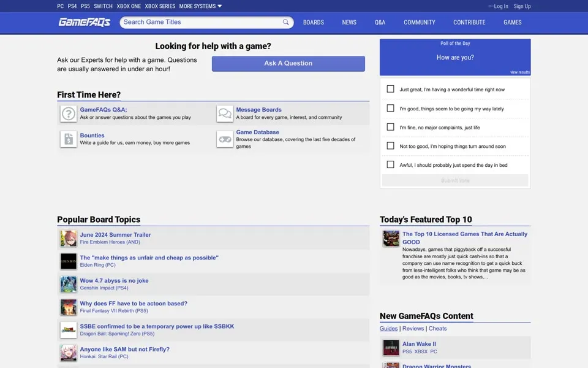The width and height of the screenshot is (588, 368).
Task: Click the PC platform under Alan Wake II
Action: pyautogui.click(x=434, y=351)
